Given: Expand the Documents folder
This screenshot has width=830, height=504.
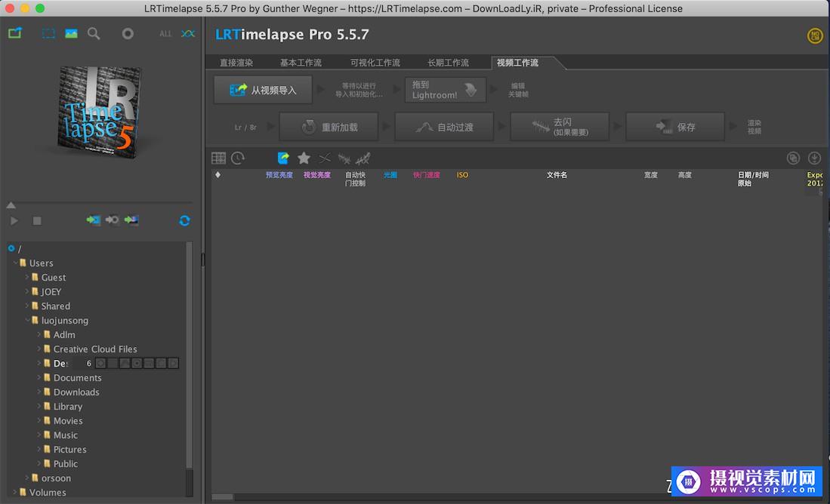Looking at the screenshot, I should [39, 377].
